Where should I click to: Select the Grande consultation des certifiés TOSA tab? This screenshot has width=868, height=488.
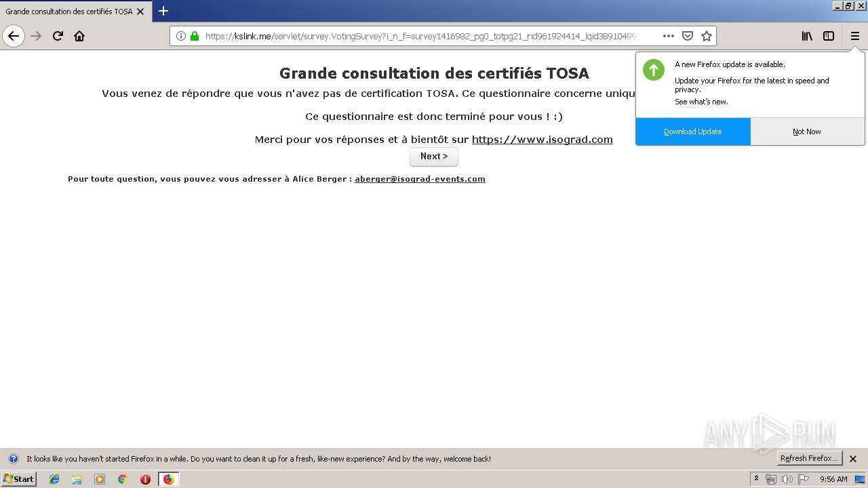(75, 12)
